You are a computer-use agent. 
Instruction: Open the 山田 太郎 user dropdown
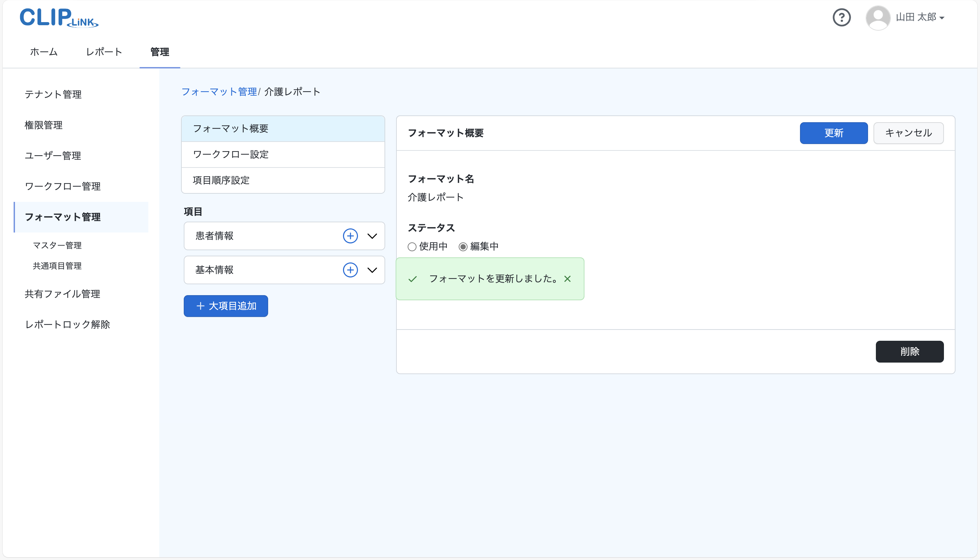click(x=920, y=17)
